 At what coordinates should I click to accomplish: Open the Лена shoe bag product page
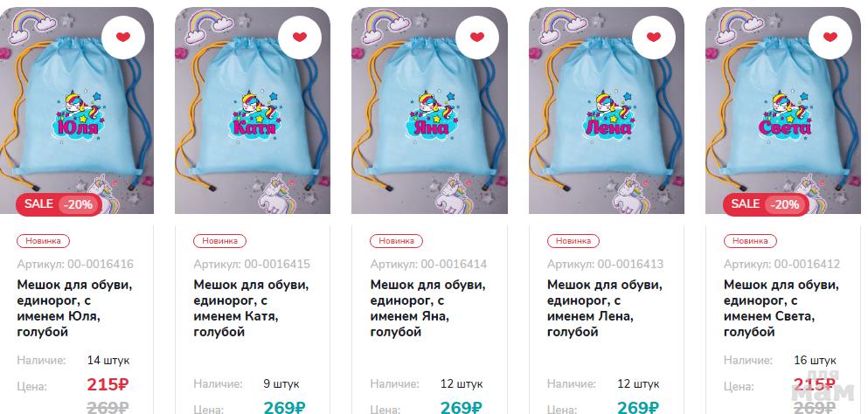[605, 309]
